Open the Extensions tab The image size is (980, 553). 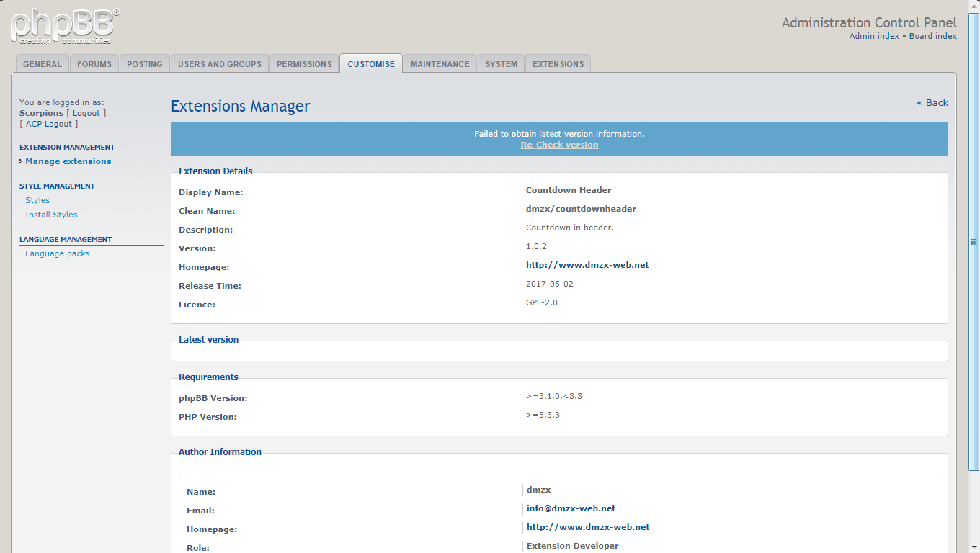click(x=558, y=64)
